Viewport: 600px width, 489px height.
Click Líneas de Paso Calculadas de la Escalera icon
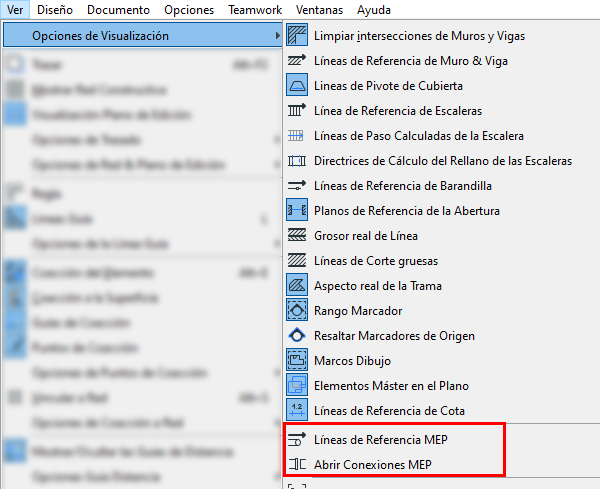click(x=297, y=135)
